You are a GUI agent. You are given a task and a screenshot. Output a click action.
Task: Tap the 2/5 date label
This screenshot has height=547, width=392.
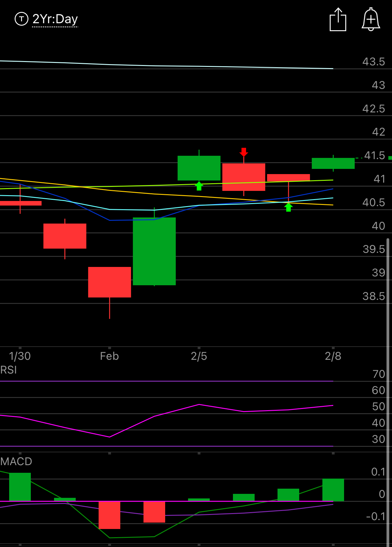[199, 356]
